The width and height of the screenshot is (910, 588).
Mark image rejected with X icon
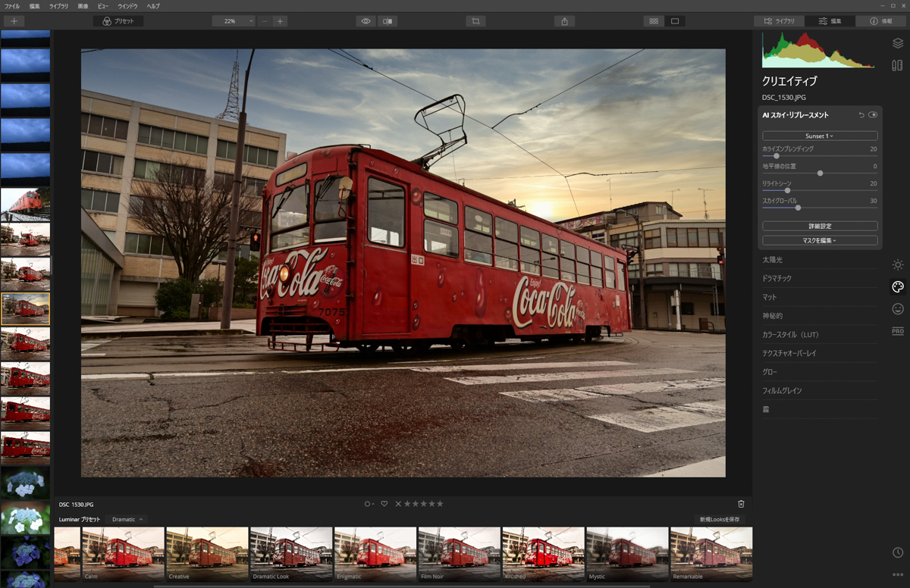398,504
